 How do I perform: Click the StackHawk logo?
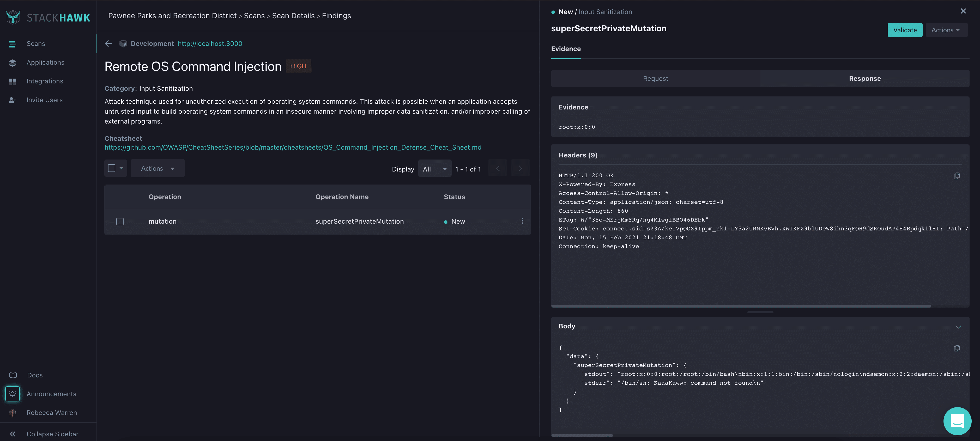[48, 17]
